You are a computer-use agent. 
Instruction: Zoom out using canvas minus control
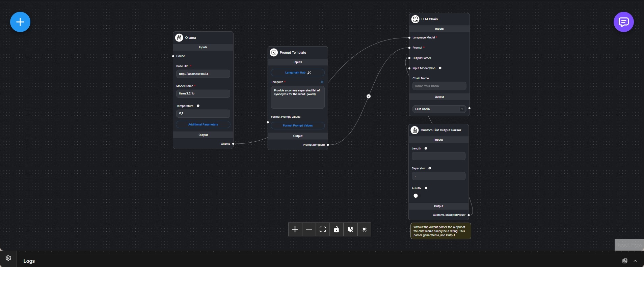pos(309,229)
